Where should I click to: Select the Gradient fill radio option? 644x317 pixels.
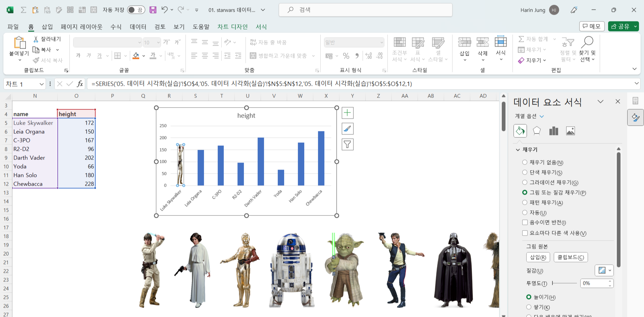pos(525,182)
